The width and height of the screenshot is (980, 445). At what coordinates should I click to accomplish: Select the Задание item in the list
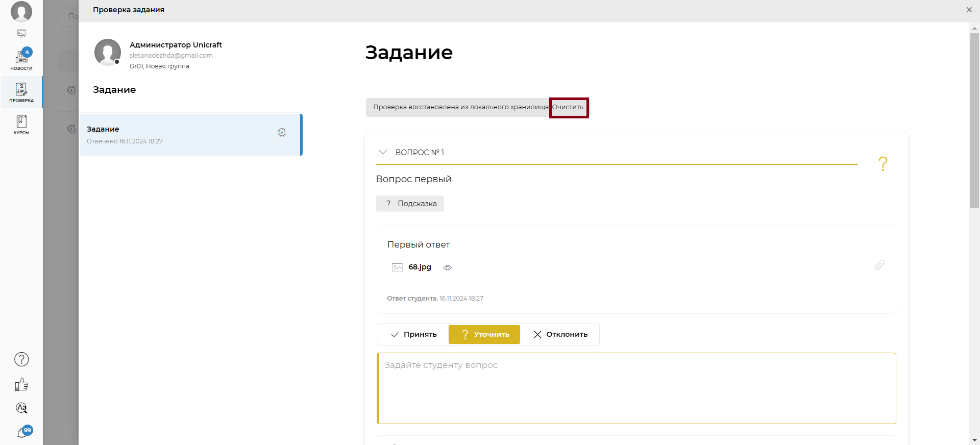pos(191,135)
